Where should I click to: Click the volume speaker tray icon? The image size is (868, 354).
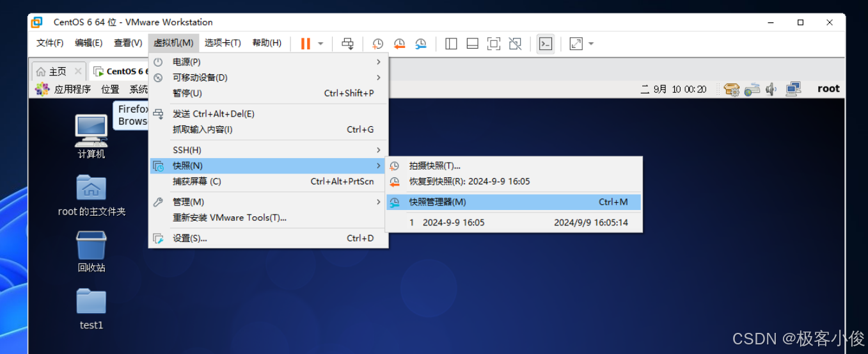[771, 89]
